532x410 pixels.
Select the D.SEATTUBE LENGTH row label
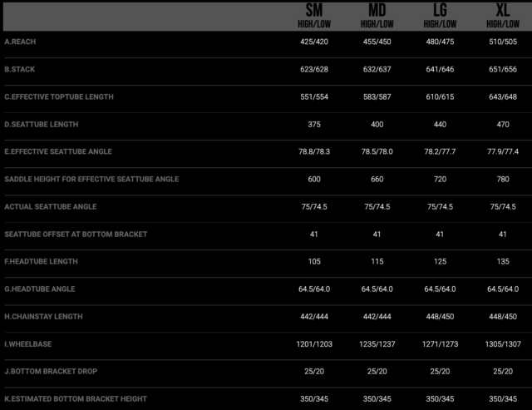(x=42, y=124)
